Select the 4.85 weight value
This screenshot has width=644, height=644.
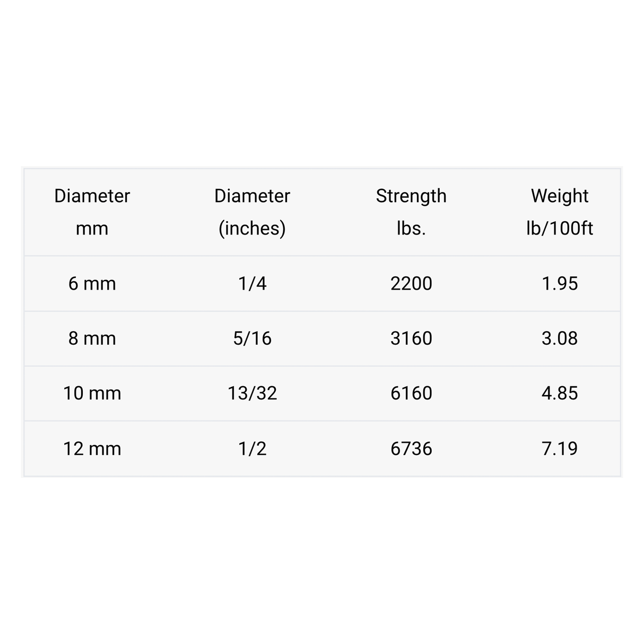[560, 393]
